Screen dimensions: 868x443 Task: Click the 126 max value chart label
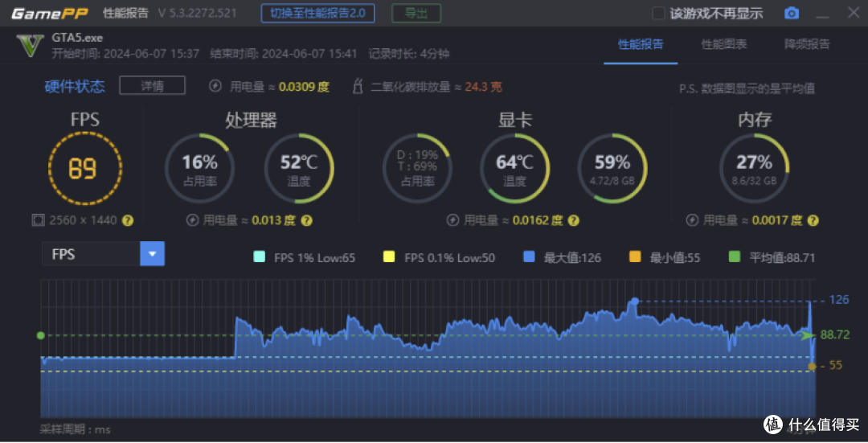pos(838,300)
